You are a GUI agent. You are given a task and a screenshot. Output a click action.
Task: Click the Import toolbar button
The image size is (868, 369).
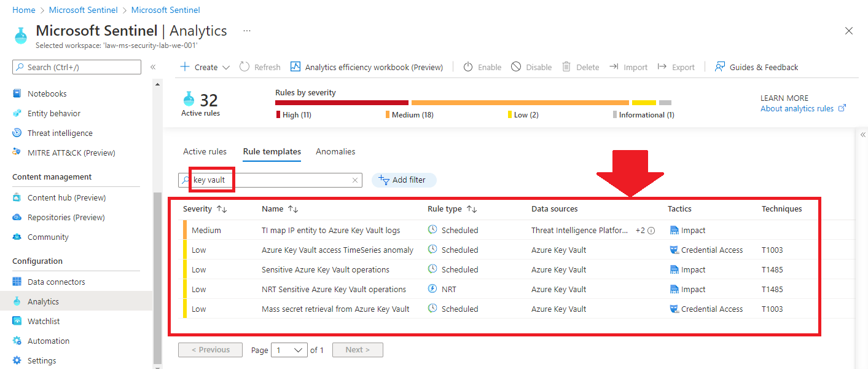coord(628,67)
